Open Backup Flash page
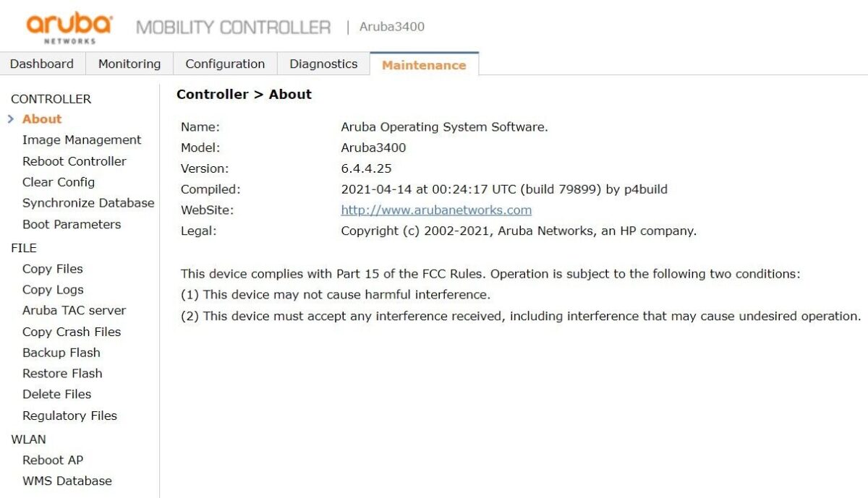The height and width of the screenshot is (498, 868). pyautogui.click(x=61, y=353)
